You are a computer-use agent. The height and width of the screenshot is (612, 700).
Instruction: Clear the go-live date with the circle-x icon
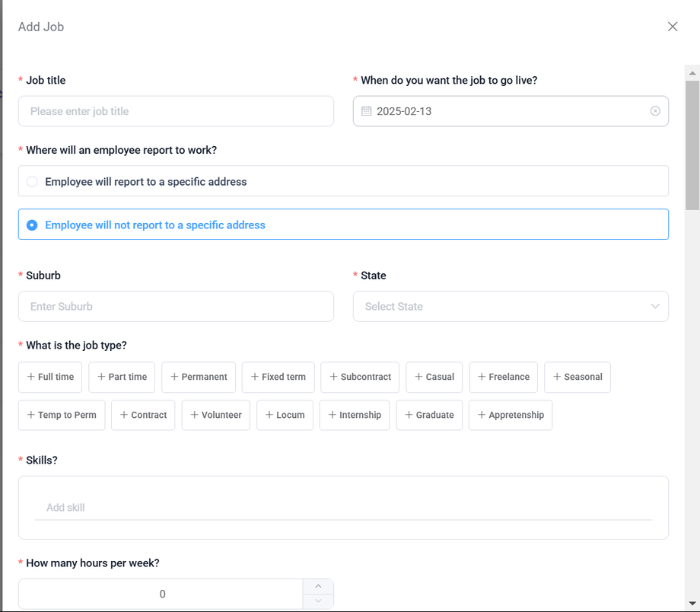(655, 111)
